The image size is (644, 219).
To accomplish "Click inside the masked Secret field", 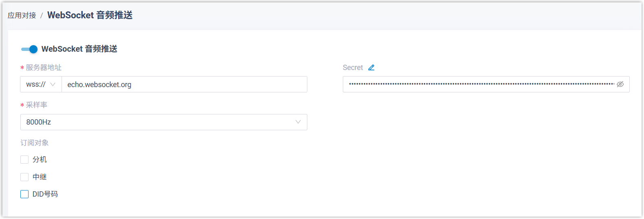I will (481, 84).
